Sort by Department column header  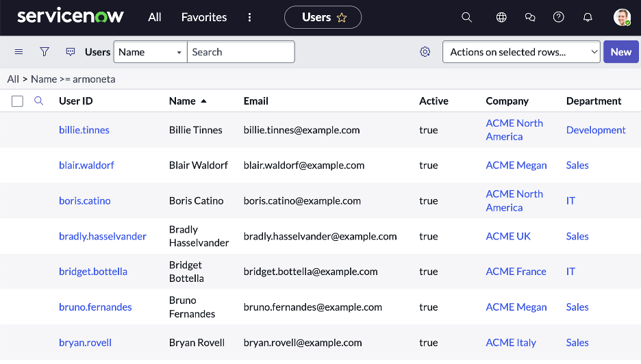594,101
